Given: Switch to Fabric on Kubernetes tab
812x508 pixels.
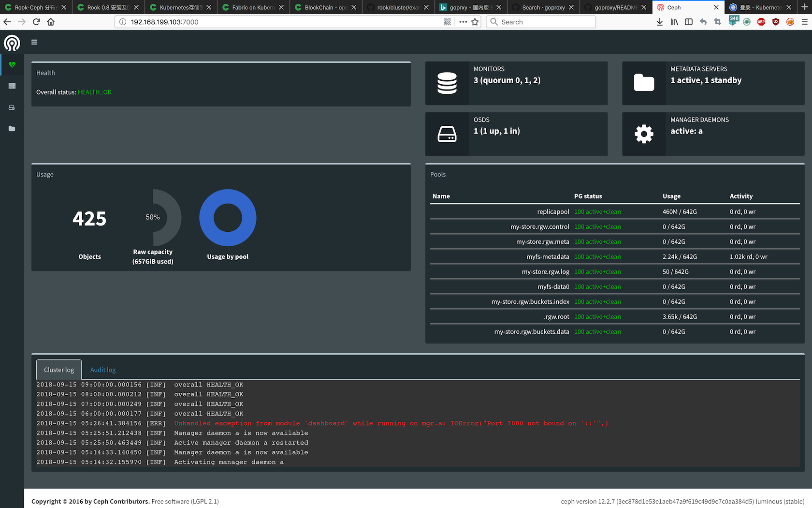Looking at the screenshot, I should point(254,7).
